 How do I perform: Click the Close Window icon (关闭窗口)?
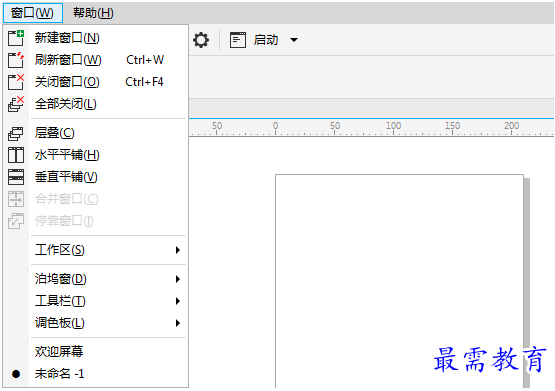tap(16, 82)
